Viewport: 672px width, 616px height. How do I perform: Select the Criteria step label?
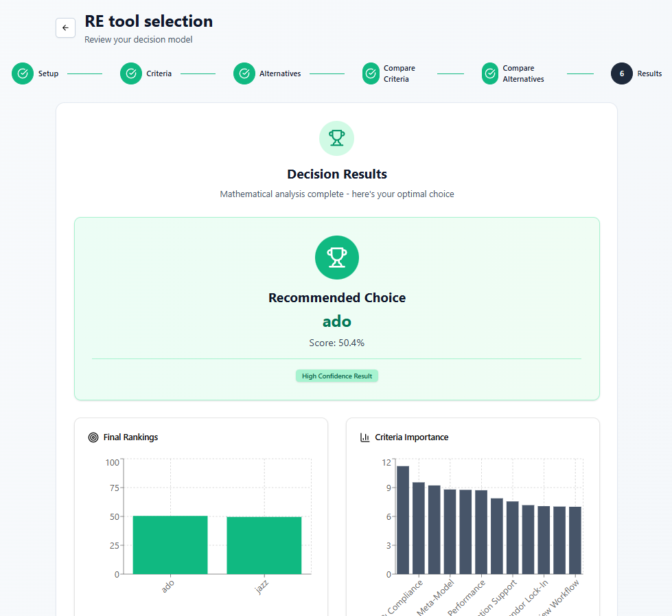(158, 73)
